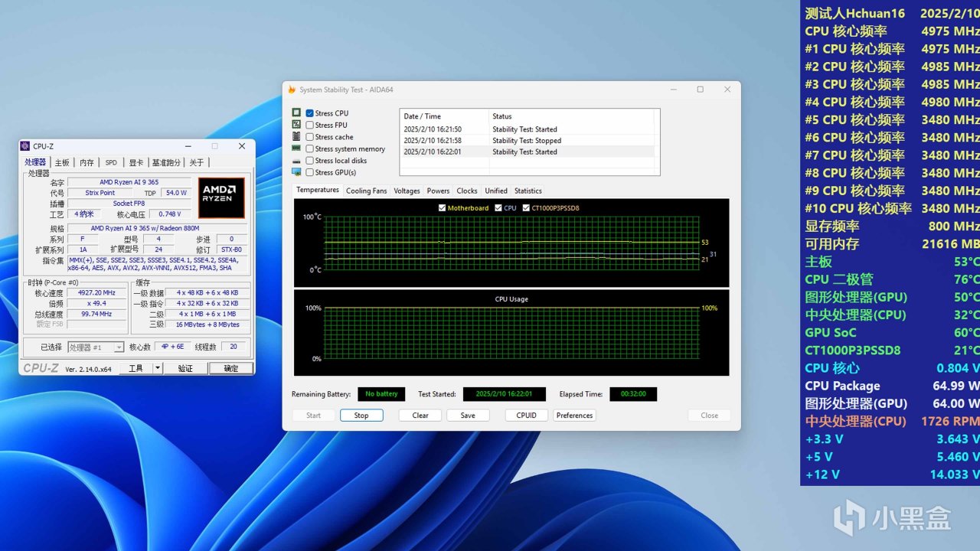This screenshot has height=551, width=980.
Task: Click the CPU-Z app icon in title bar
Action: point(25,146)
